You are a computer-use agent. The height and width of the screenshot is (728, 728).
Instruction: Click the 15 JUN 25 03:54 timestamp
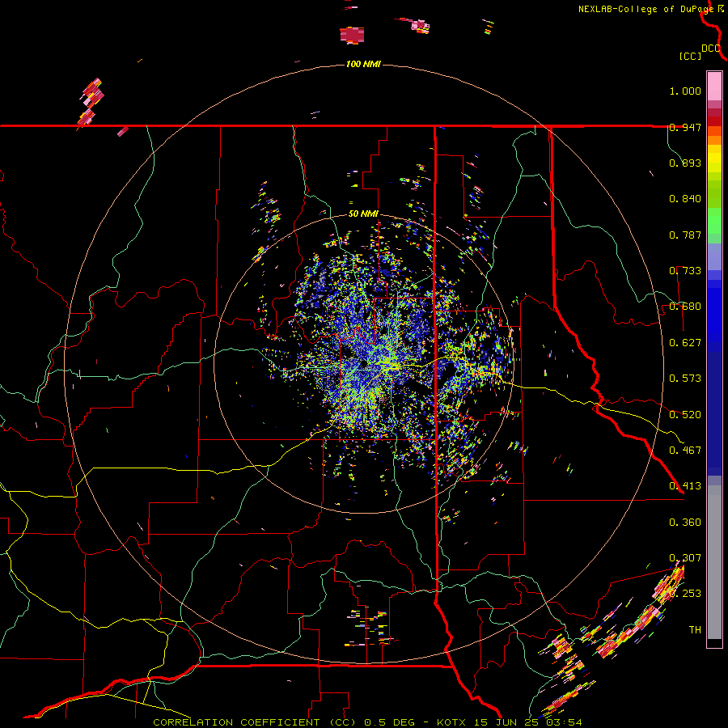528,722
